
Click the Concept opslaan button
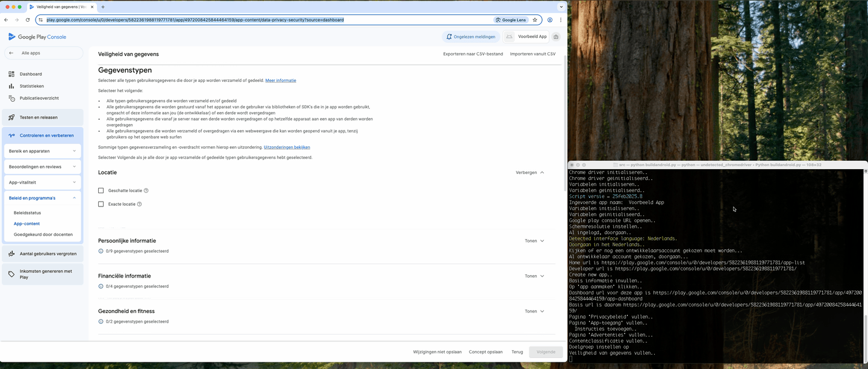tap(486, 352)
